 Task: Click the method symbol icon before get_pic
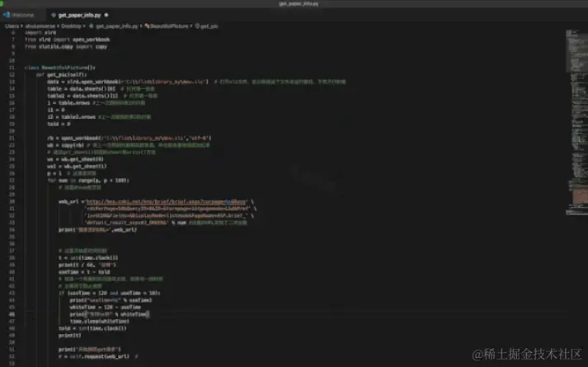pos(197,26)
